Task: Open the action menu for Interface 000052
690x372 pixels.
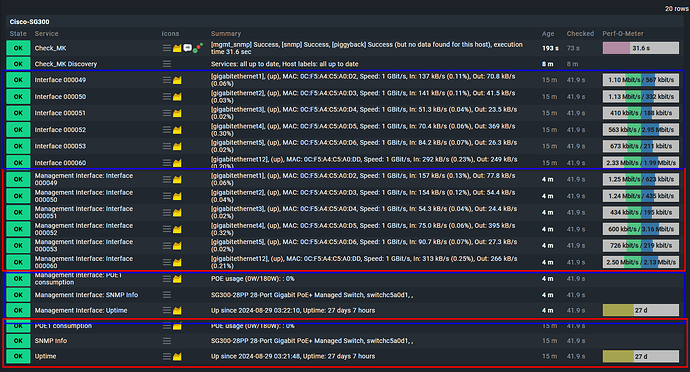Action: pos(167,130)
